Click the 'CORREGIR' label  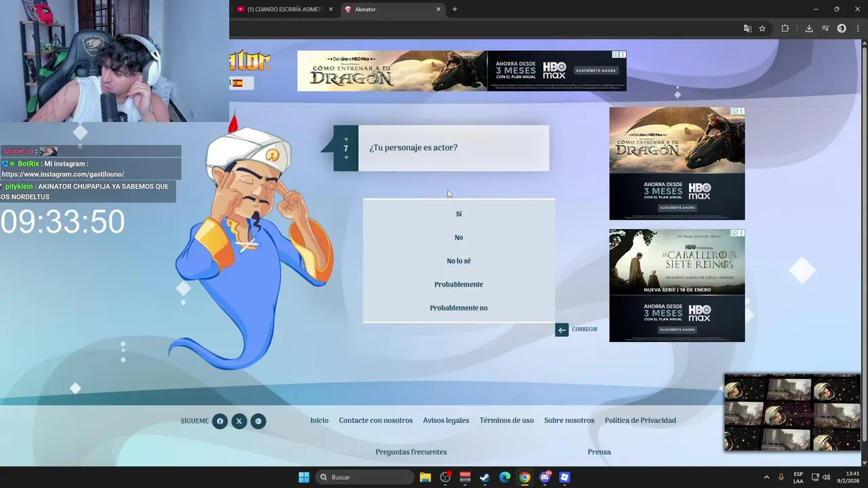[585, 329]
